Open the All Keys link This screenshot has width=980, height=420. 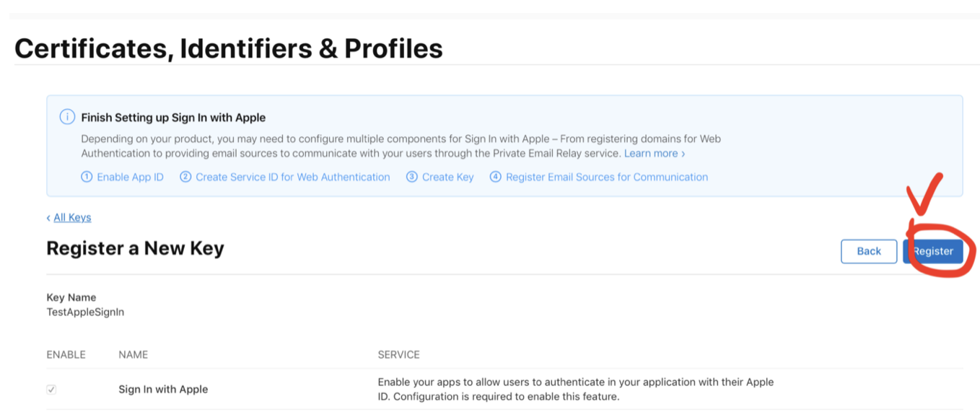72,217
